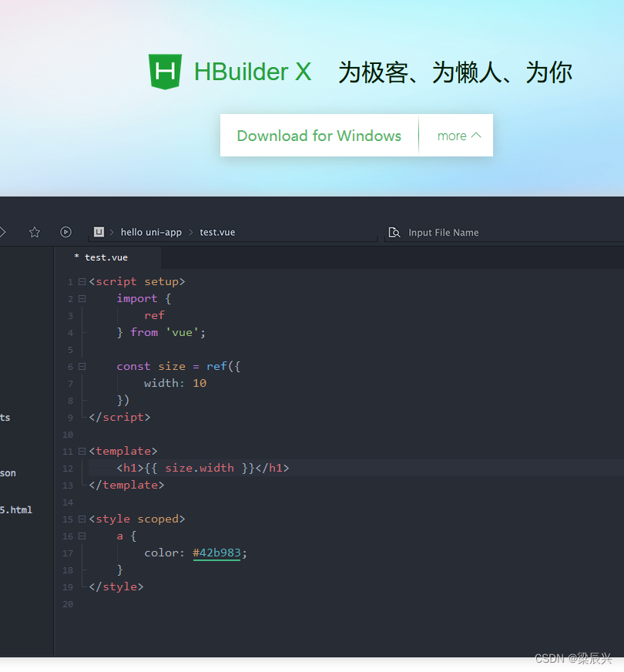Image resolution: width=624 pixels, height=672 pixels.
Task: Click the run/preview play icon in the toolbar
Action: pos(65,231)
